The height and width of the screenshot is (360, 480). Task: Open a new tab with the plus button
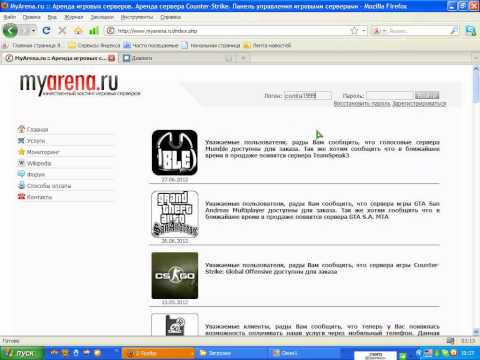click(243, 58)
